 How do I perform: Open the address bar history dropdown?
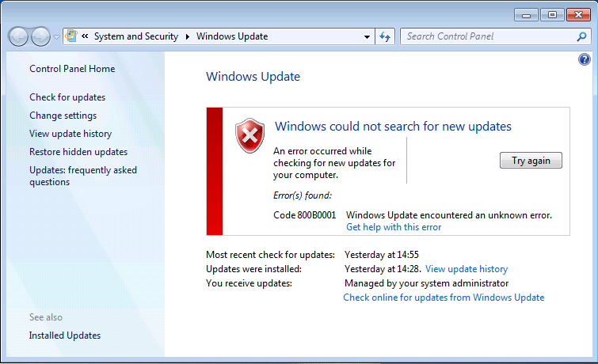click(367, 37)
